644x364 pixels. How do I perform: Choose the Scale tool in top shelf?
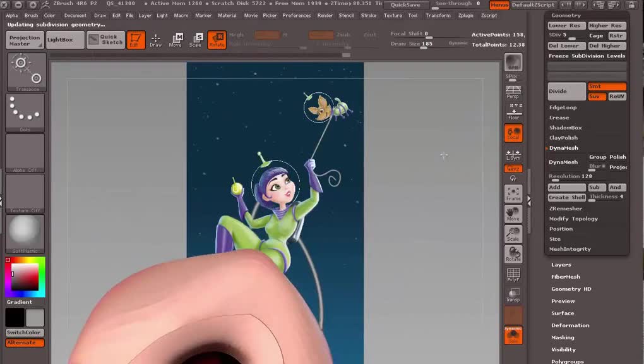point(196,40)
